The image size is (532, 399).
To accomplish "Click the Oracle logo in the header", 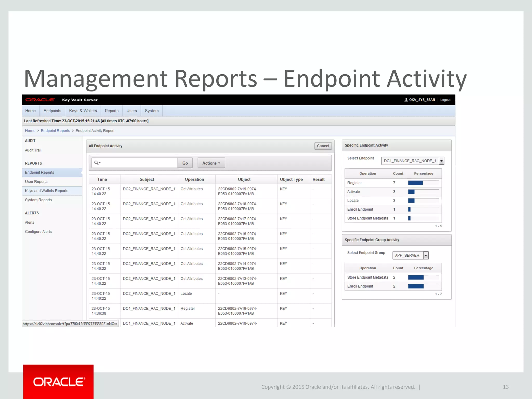I will click(x=40, y=100).
